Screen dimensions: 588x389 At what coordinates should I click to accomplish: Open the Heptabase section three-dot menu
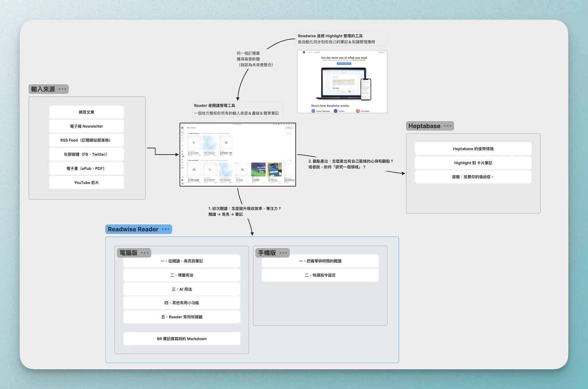point(447,126)
